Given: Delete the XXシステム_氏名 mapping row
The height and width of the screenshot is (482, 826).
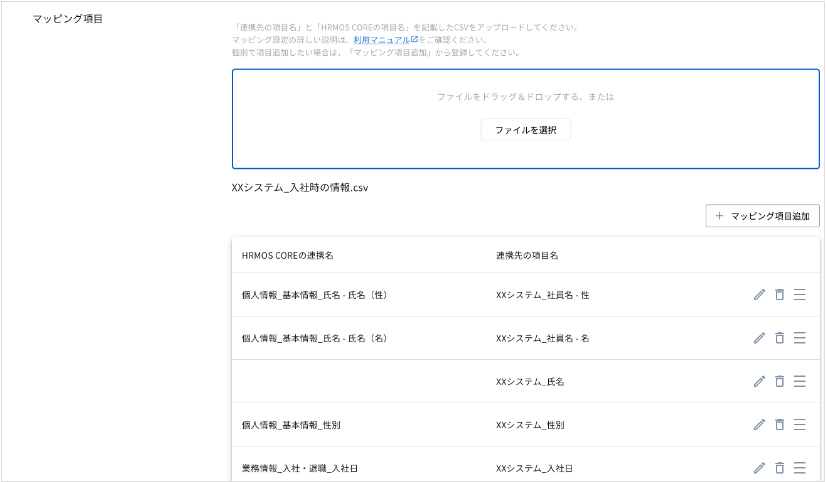Looking at the screenshot, I should [779, 381].
